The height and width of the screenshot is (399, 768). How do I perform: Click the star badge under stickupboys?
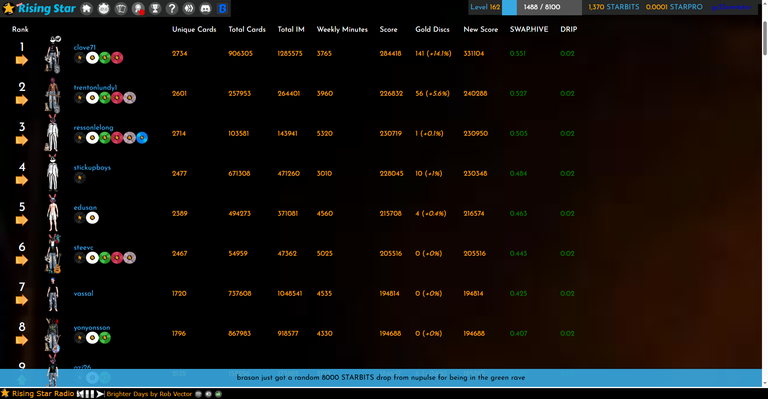point(79,178)
